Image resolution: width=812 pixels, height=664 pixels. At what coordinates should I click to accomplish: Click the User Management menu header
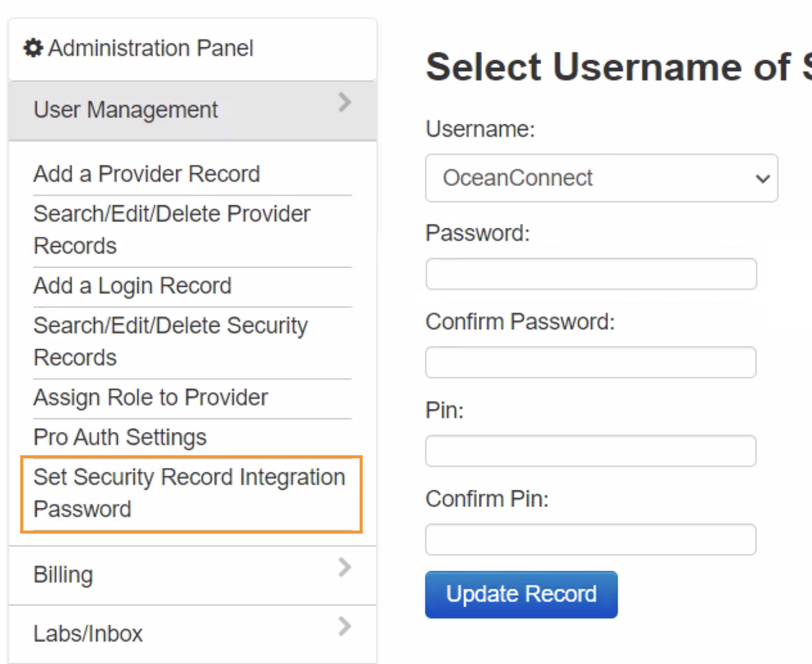(x=126, y=110)
